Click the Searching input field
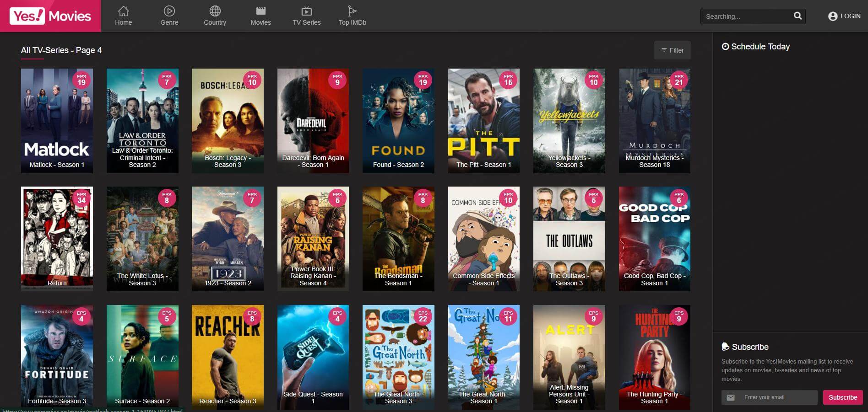 (746, 16)
